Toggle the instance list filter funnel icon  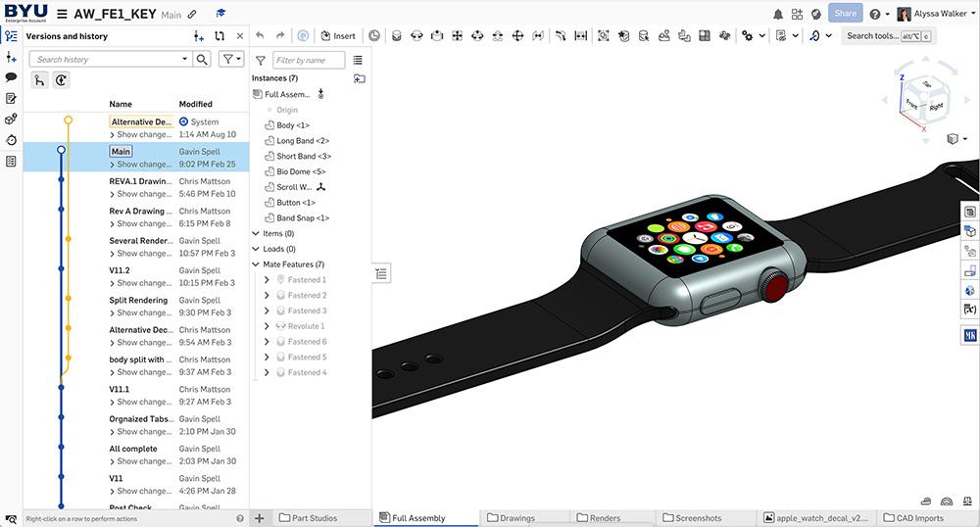click(261, 61)
